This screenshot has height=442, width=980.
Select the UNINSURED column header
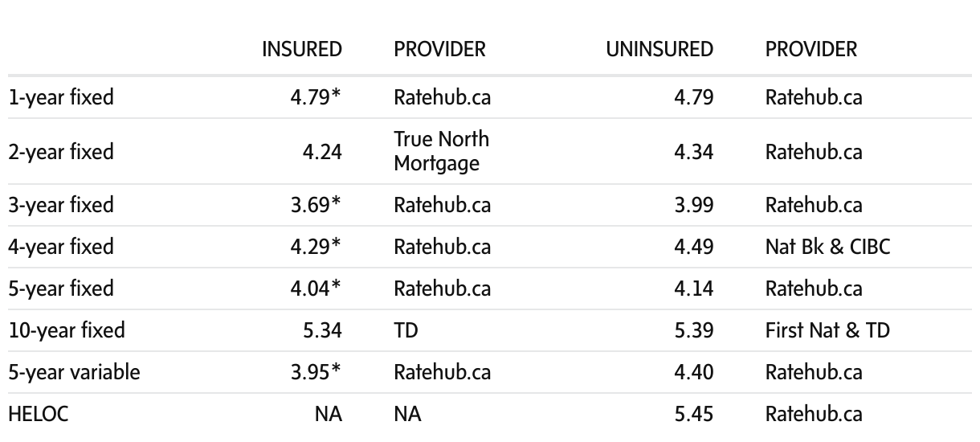[x=659, y=50]
